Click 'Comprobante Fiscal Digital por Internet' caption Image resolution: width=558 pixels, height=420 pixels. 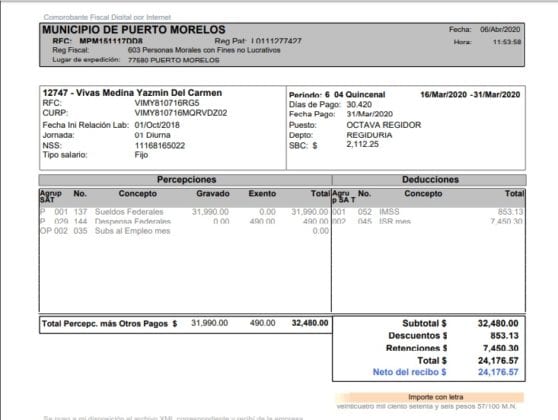107,17
